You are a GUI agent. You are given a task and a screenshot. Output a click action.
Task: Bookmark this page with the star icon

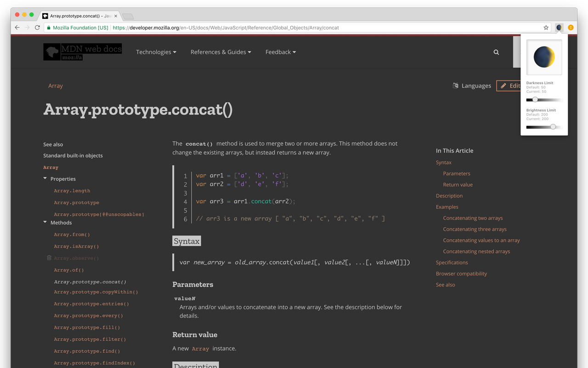[546, 28]
